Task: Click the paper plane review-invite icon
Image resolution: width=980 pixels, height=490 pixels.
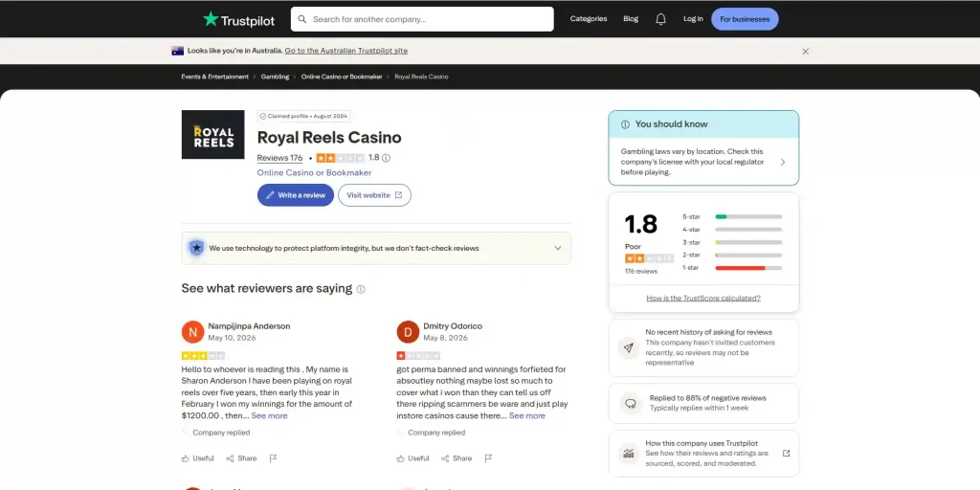Action: pyautogui.click(x=629, y=347)
